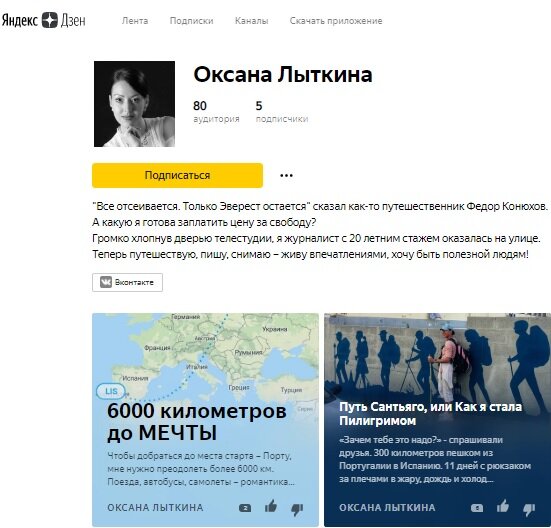Viewport: 551px width, 528px height.
Task: Click the VK logo icon
Action: [x=106, y=282]
